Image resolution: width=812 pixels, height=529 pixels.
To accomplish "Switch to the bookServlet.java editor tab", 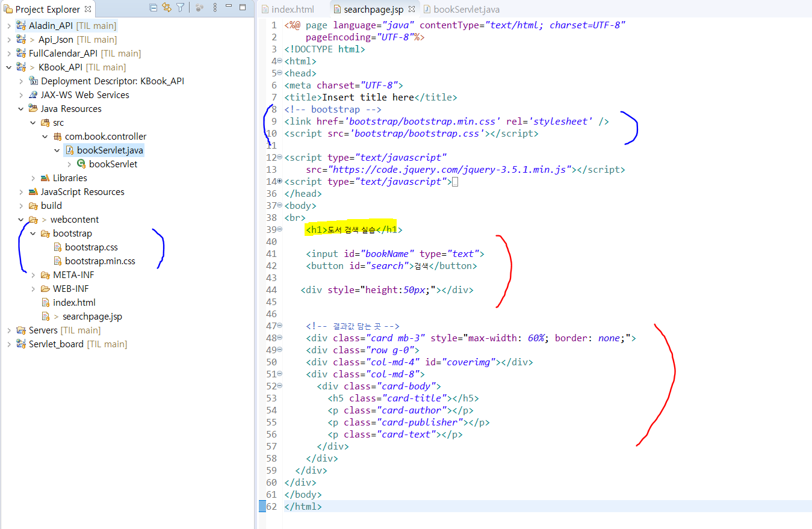I will (460, 9).
